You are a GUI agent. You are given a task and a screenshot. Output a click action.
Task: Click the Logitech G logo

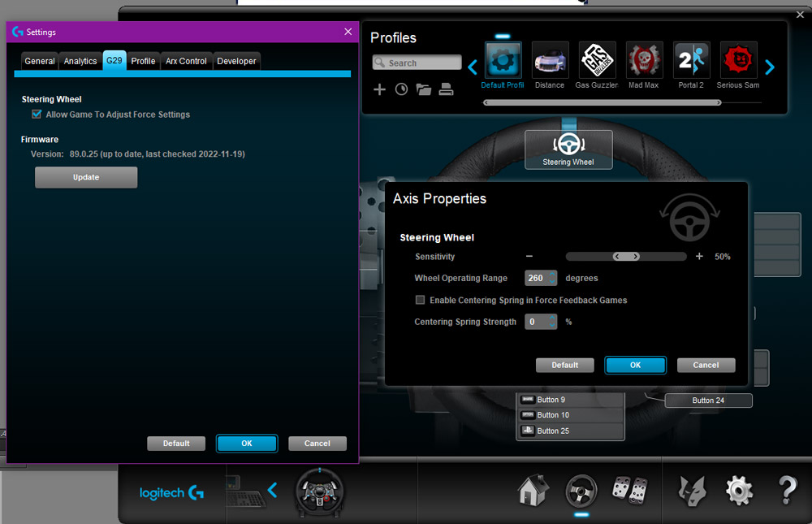(x=171, y=492)
